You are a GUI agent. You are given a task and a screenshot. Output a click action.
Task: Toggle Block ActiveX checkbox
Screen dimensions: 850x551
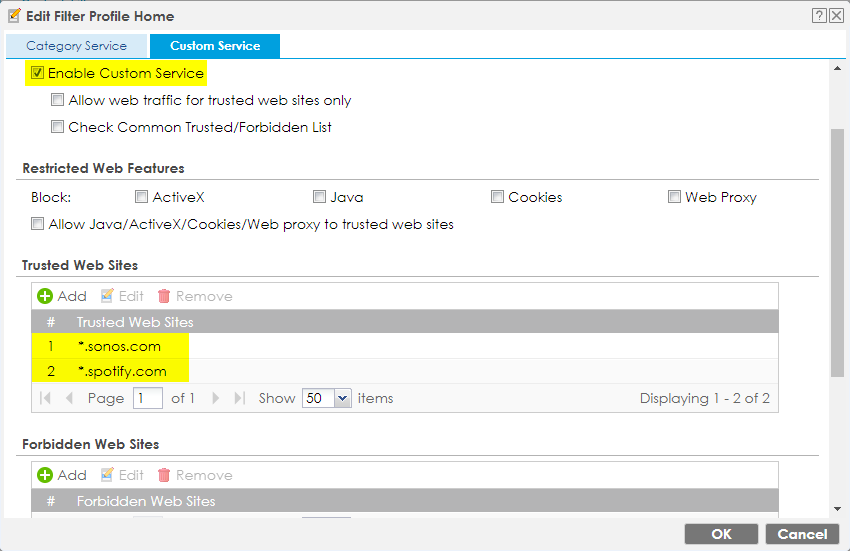click(x=142, y=197)
